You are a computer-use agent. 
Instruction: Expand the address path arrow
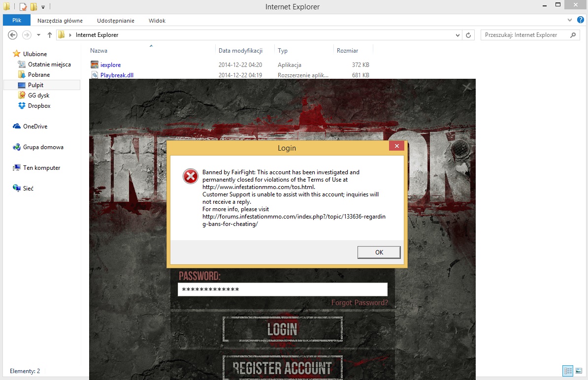pyautogui.click(x=70, y=35)
